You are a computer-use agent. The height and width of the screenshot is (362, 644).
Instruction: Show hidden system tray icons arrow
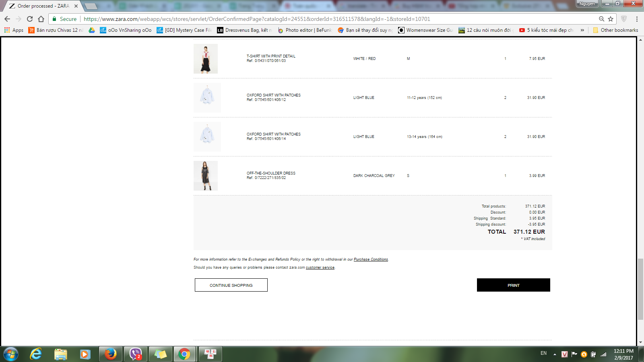coord(555,354)
